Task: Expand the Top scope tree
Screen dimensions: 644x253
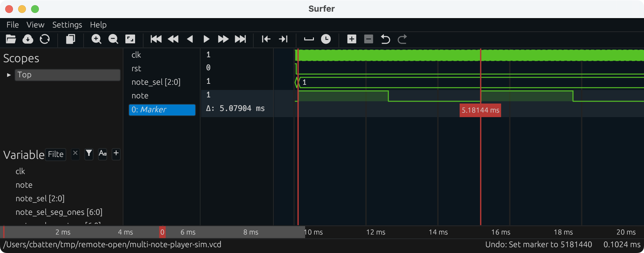Action: (x=9, y=75)
